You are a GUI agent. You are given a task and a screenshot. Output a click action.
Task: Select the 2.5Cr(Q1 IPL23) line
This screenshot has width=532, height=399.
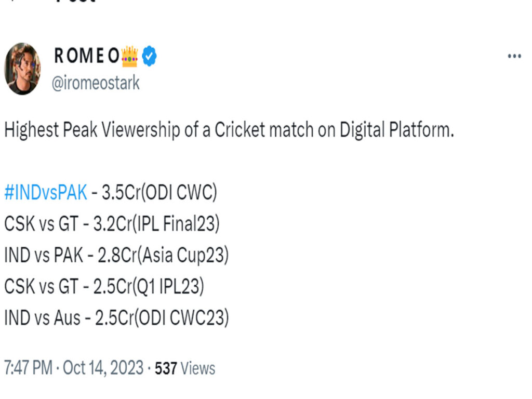(x=149, y=286)
